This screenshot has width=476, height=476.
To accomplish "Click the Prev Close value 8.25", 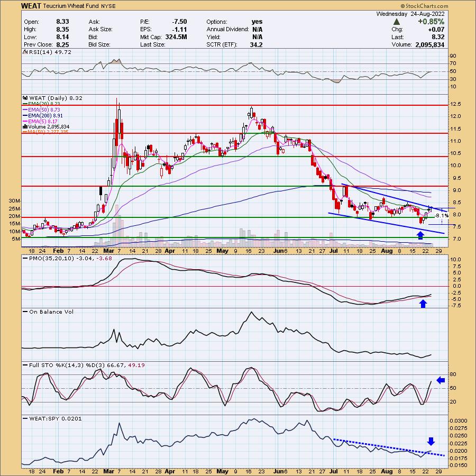I will pyautogui.click(x=62, y=44).
